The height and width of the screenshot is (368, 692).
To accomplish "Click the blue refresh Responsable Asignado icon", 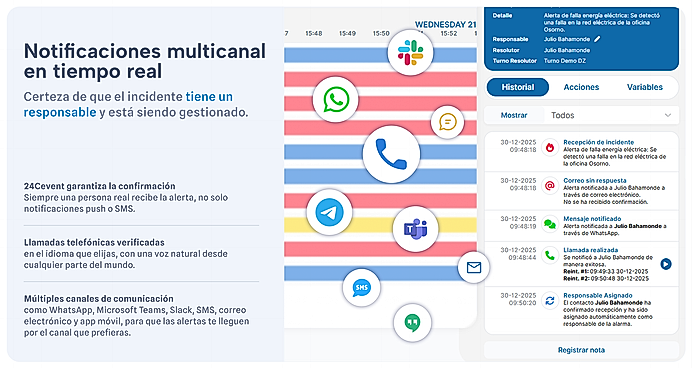I will point(550,301).
